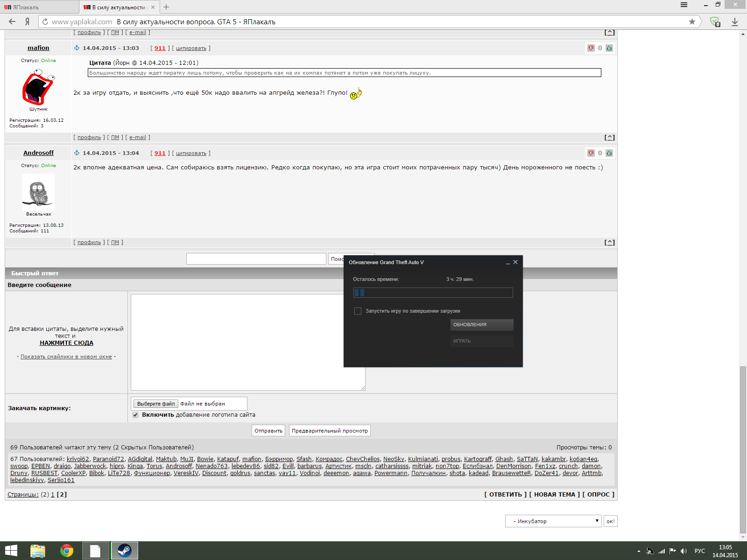Submit the reply with 'Отправить'

point(268,431)
